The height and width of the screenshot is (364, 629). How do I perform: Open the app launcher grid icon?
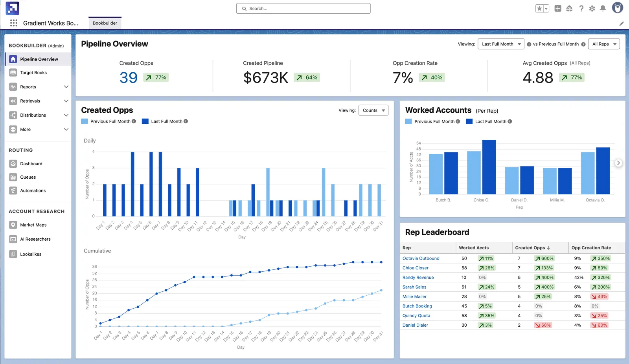(x=14, y=23)
